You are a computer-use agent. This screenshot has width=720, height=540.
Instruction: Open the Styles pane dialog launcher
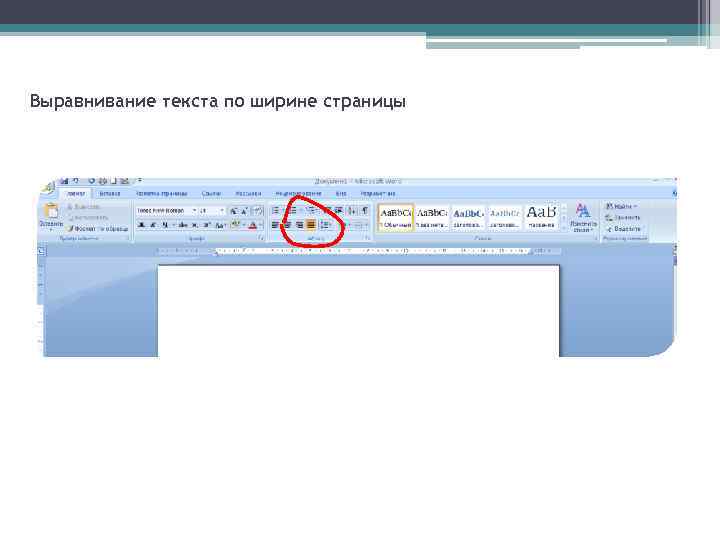pos(596,239)
